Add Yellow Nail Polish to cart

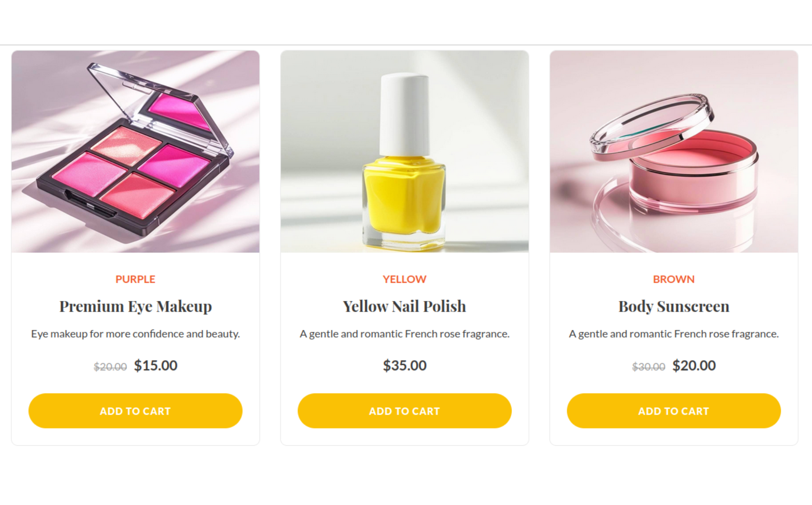point(405,411)
